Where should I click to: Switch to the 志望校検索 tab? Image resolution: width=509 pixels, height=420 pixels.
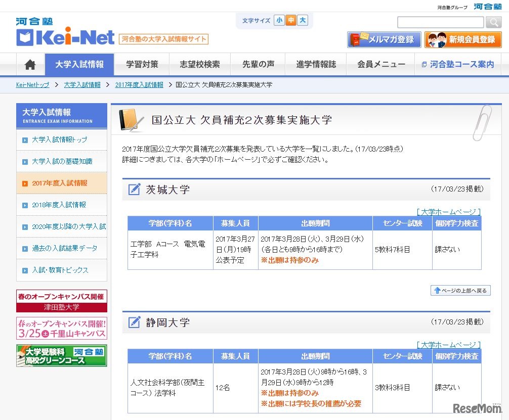[199, 64]
